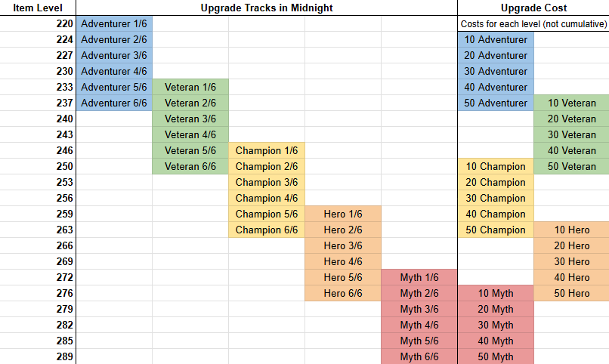Image resolution: width=609 pixels, height=364 pixels.
Task: Select the Veteran 6/6 cell
Action: 190,166
